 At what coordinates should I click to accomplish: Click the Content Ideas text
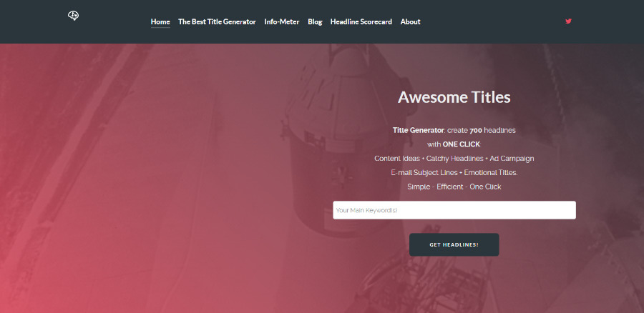pyautogui.click(x=397, y=158)
